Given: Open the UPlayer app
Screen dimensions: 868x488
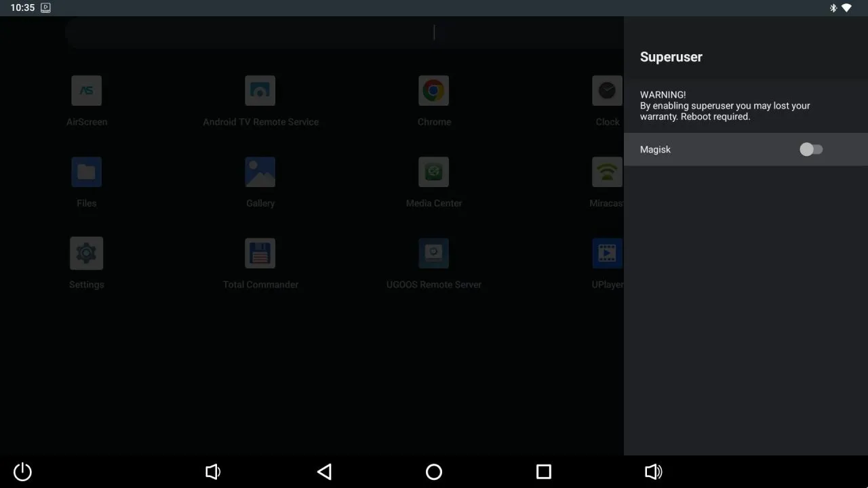Looking at the screenshot, I should 607,253.
